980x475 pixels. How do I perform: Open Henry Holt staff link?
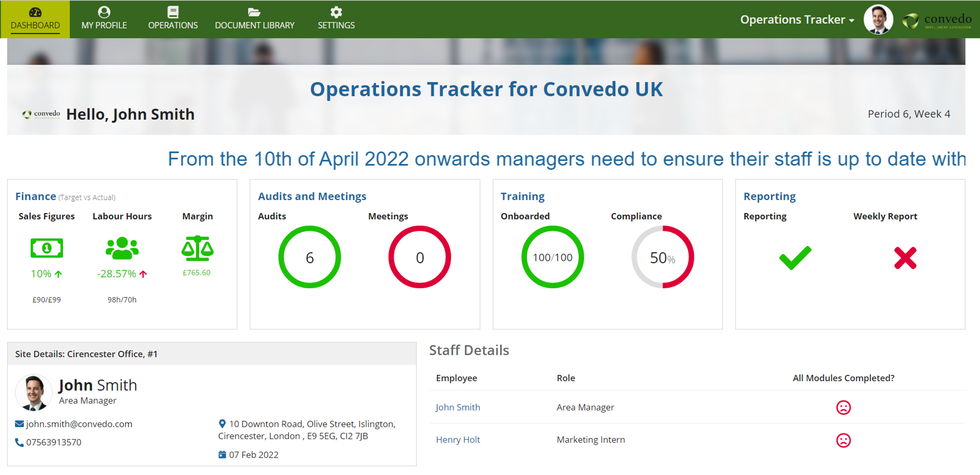458,440
